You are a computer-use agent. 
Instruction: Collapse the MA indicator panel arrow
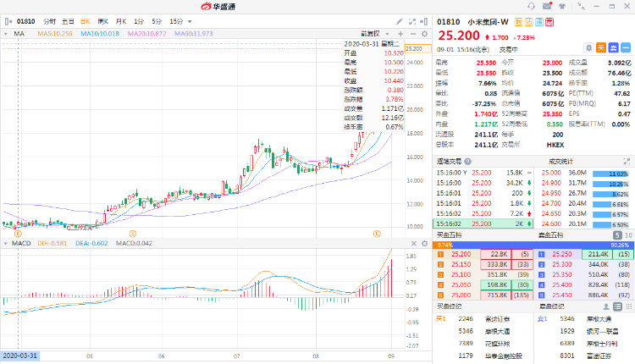click(6, 33)
